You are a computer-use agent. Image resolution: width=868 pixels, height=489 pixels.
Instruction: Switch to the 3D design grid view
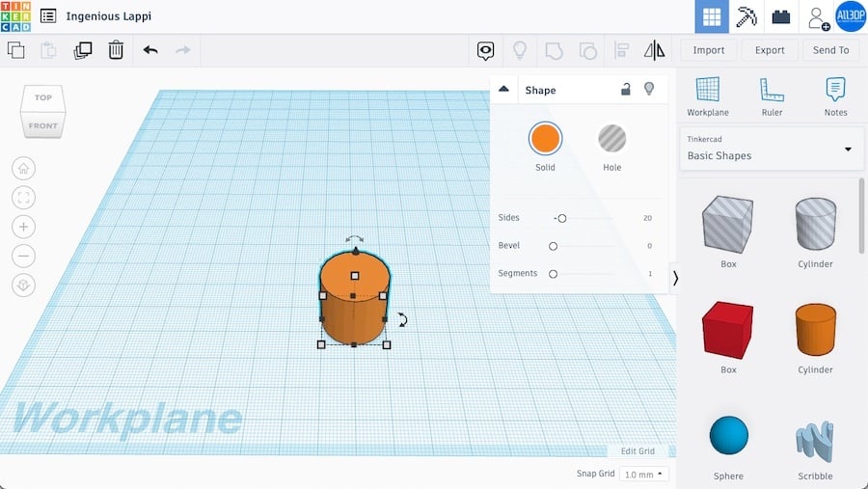click(x=712, y=17)
